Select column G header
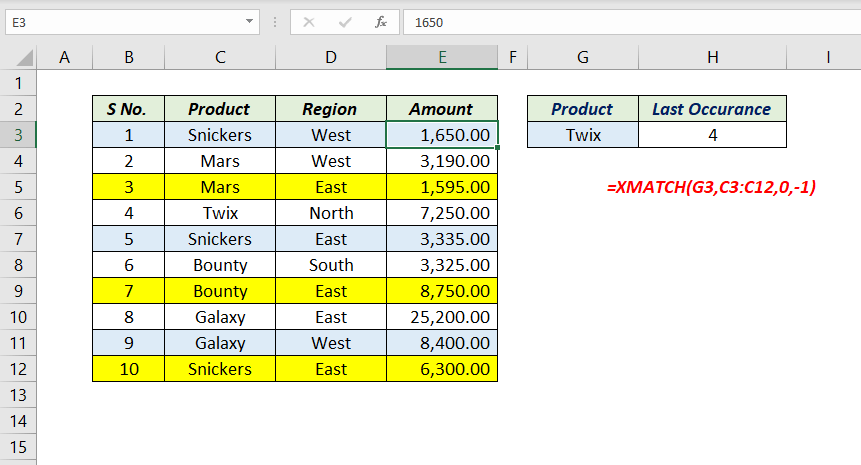Image resolution: width=861 pixels, height=465 pixels. pos(583,57)
